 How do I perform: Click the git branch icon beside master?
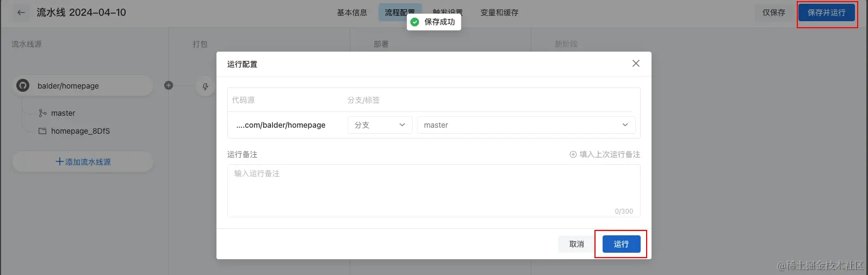coord(42,113)
